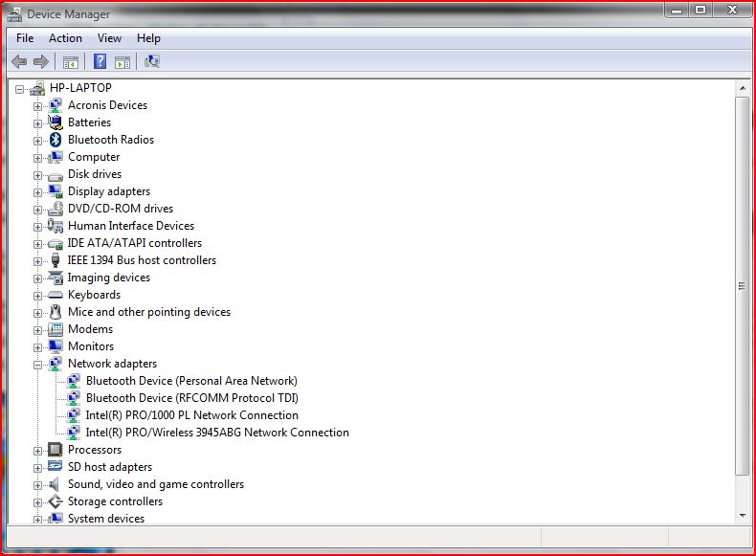
Task: Close the Device Manager window
Action: pos(732,10)
